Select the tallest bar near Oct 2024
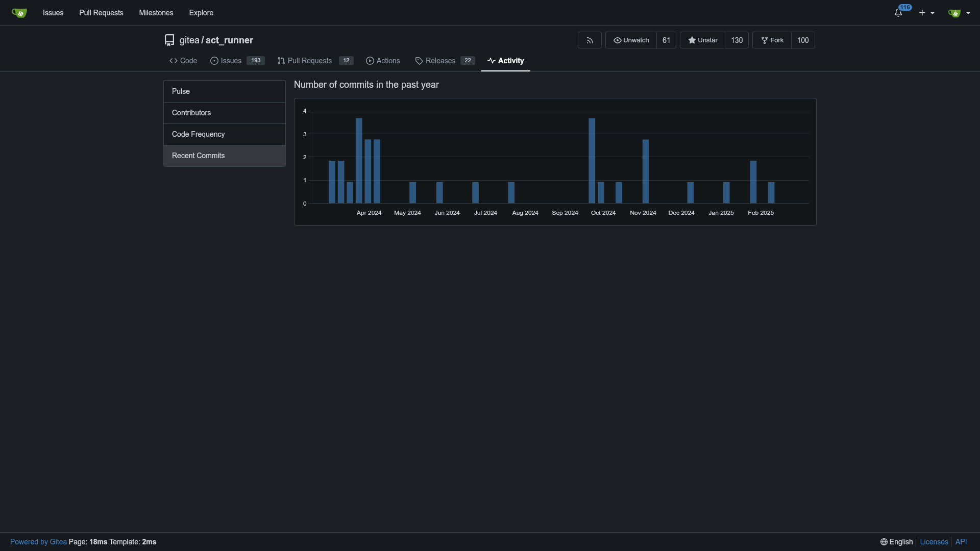The height and width of the screenshot is (551, 980). pyautogui.click(x=591, y=161)
